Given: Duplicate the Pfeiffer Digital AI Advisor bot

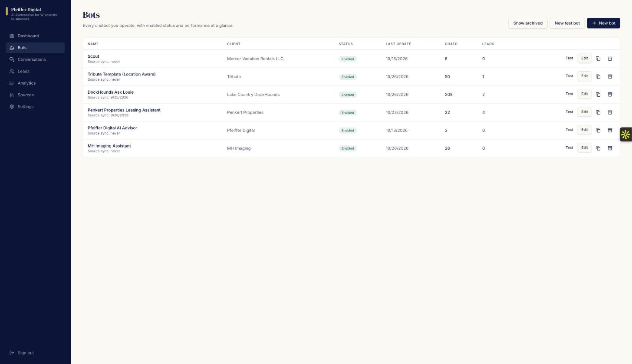Looking at the screenshot, I should point(598,130).
